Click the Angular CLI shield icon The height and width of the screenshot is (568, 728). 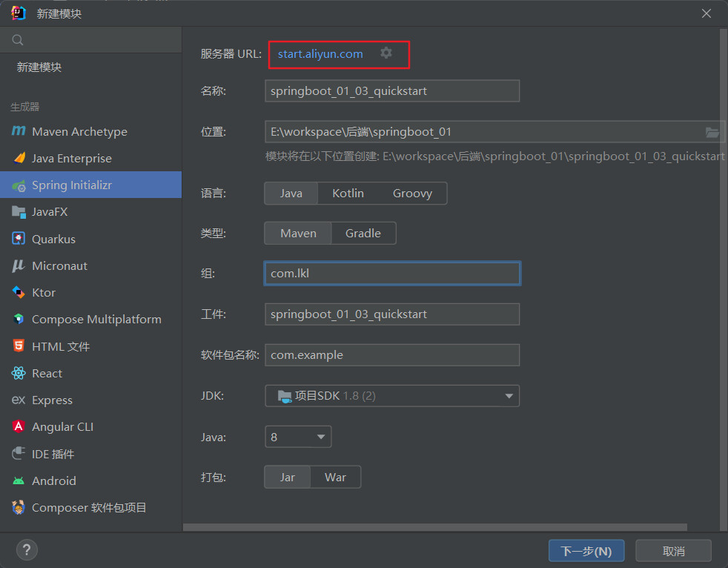(19, 426)
